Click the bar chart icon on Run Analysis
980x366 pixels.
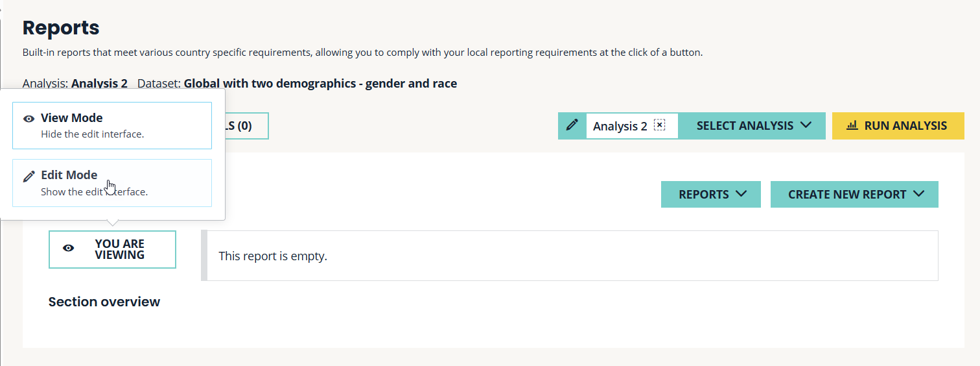click(852, 125)
